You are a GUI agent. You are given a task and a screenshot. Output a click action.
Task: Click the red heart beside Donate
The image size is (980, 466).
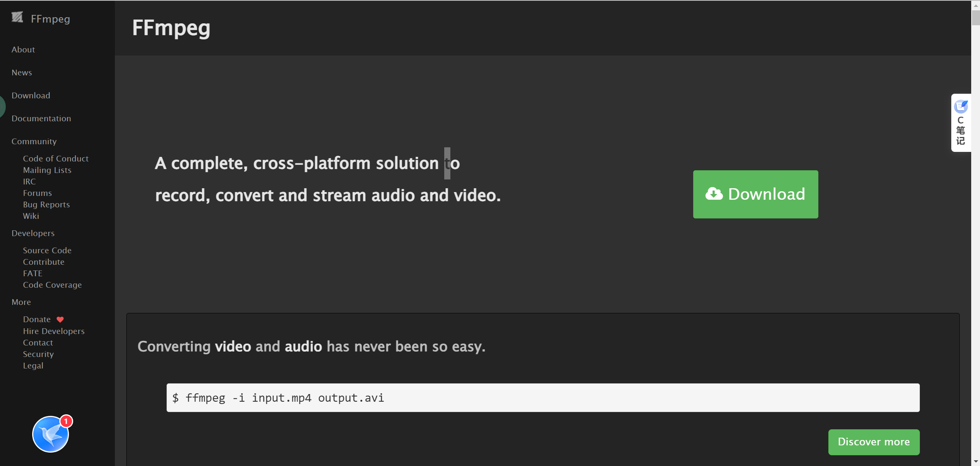click(x=60, y=319)
